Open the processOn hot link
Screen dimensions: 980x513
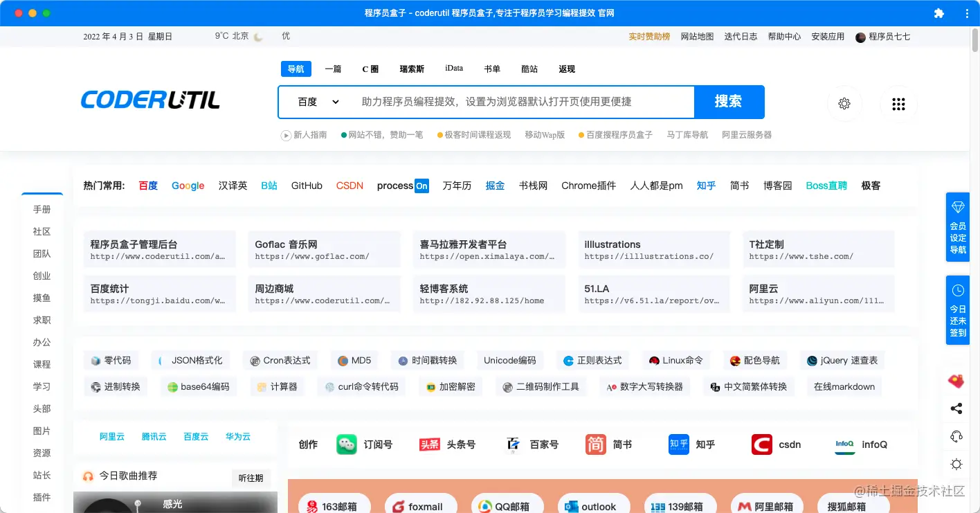(x=403, y=186)
